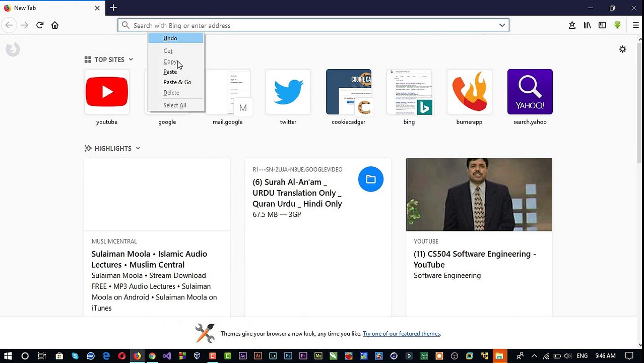644x363 pixels.
Task: Open Task View on taskbar
Action: tap(42, 356)
